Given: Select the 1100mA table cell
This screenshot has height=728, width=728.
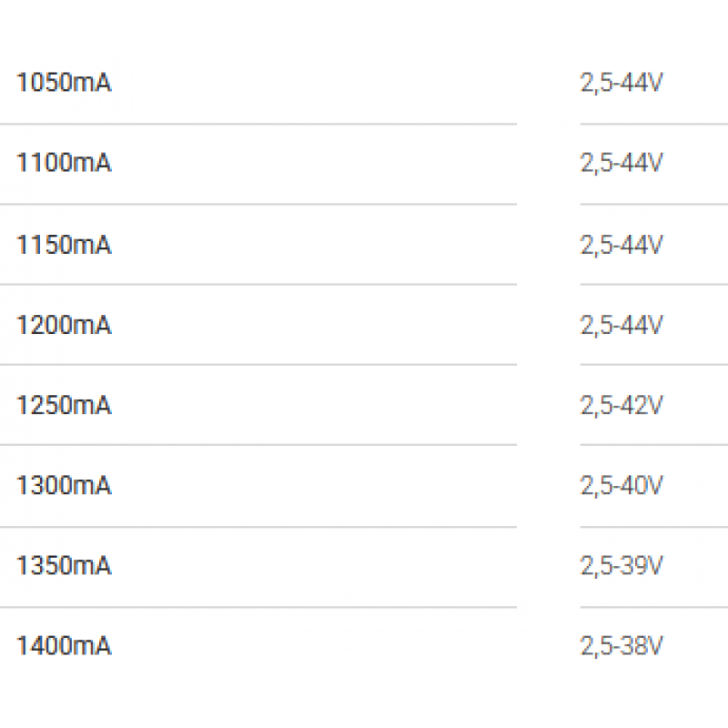Looking at the screenshot, I should point(64,164).
